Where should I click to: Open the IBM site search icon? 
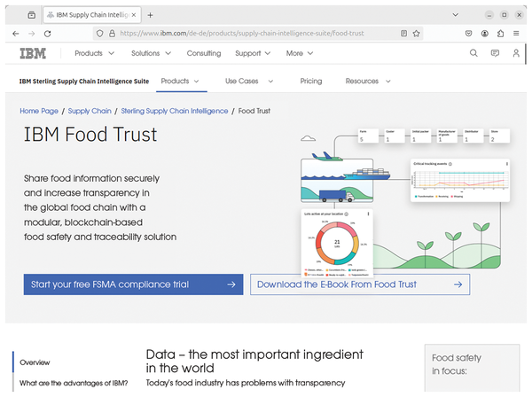473,53
